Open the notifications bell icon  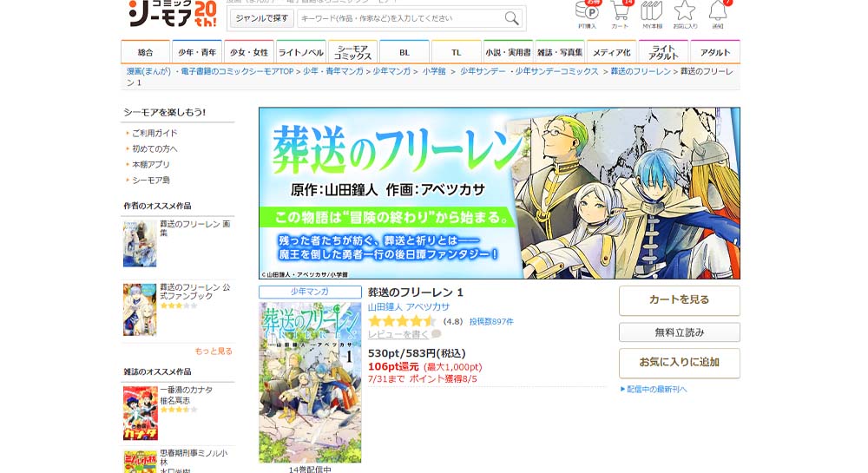tap(718, 15)
